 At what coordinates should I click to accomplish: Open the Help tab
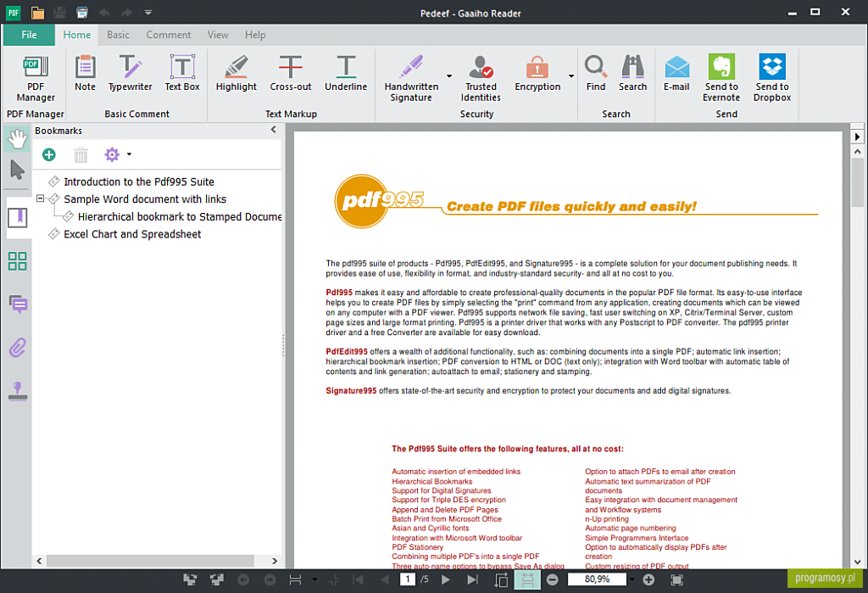tap(255, 35)
